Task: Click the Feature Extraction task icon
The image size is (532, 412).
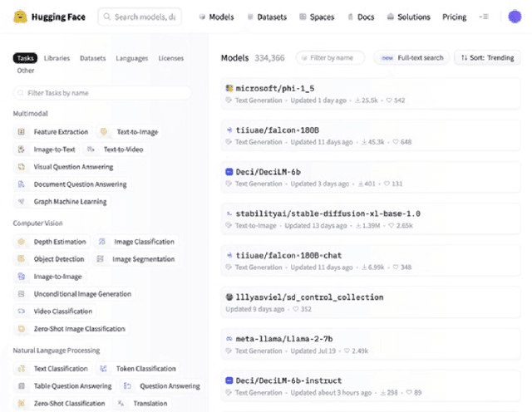Action: (x=22, y=132)
